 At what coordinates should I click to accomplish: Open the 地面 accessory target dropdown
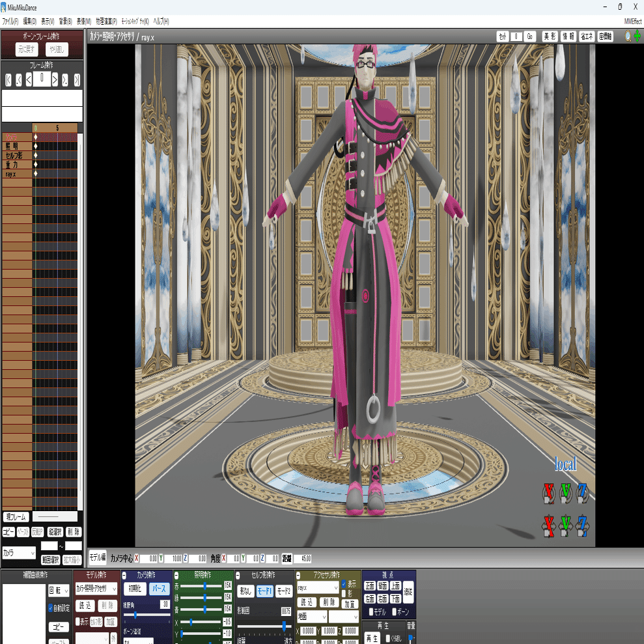(312, 617)
